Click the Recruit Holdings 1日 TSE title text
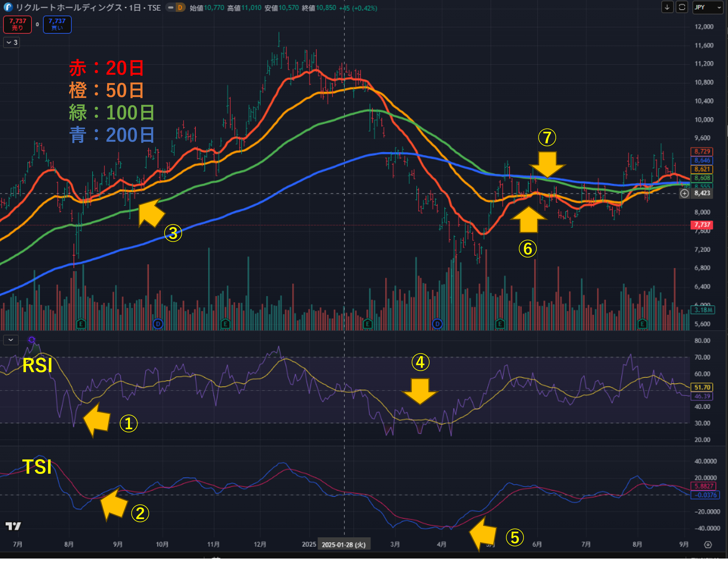728x561 pixels. coord(88,8)
